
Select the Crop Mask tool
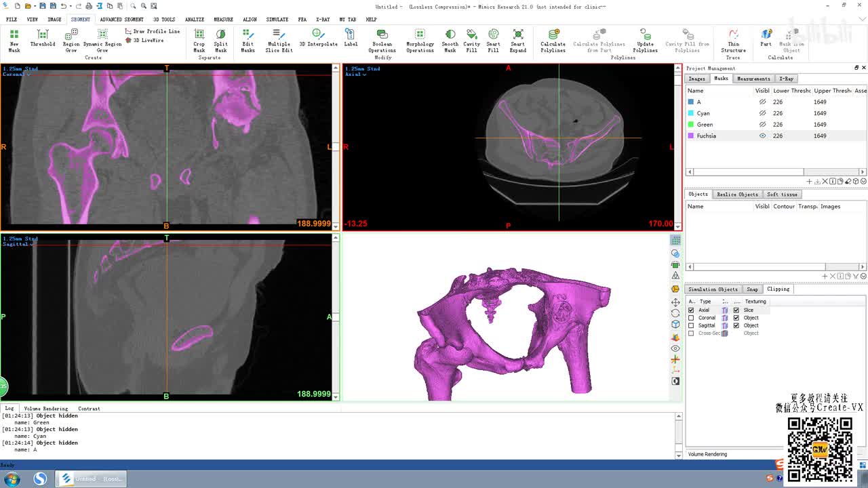[x=199, y=40]
